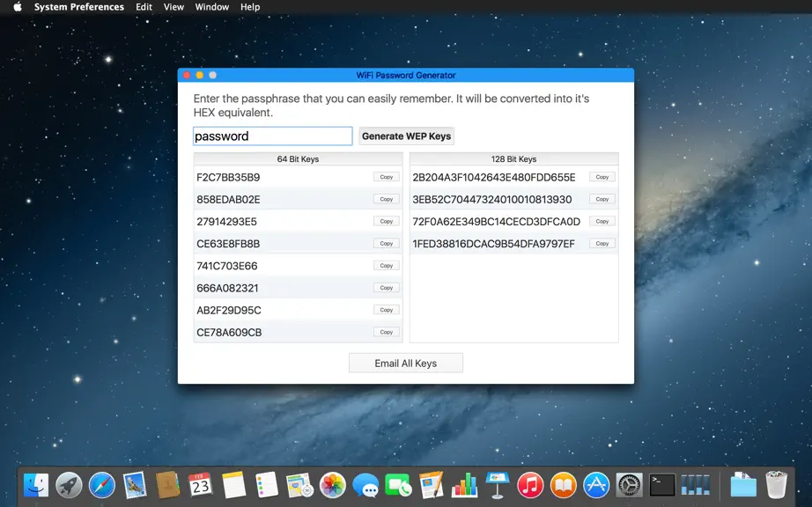Click Generate WEP Keys button
Image resolution: width=812 pixels, height=507 pixels.
click(407, 136)
